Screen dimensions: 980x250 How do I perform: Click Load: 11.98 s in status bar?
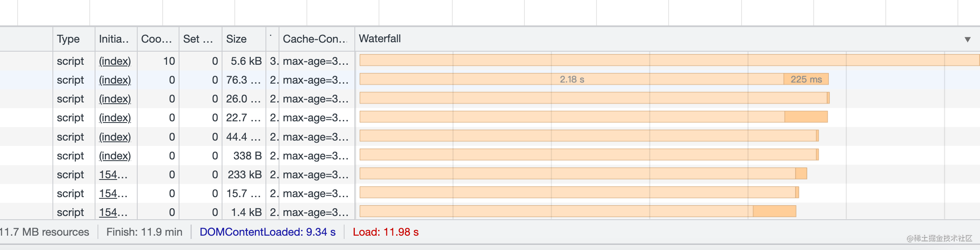(x=386, y=232)
